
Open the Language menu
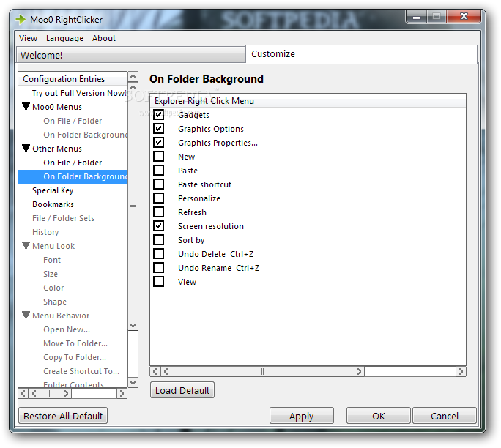point(64,38)
